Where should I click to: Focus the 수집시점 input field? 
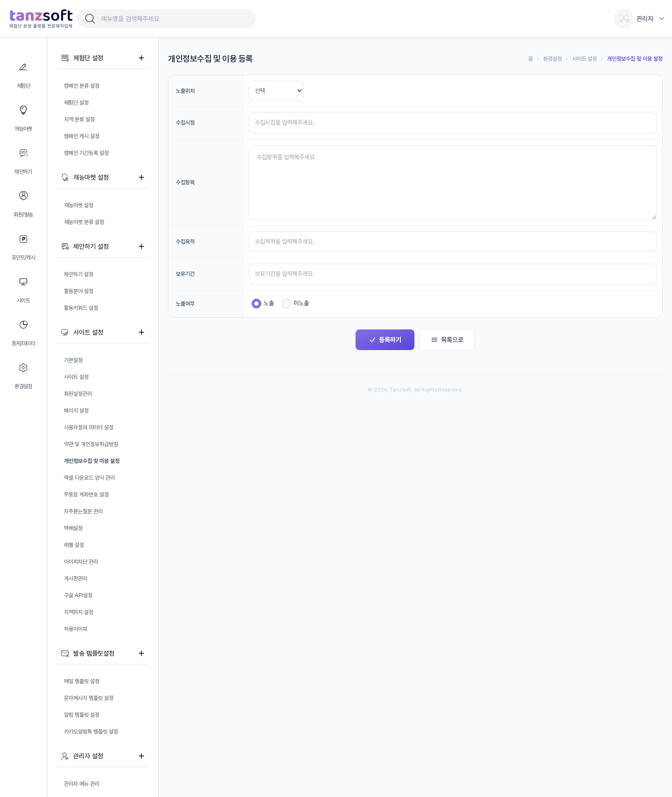[453, 123]
